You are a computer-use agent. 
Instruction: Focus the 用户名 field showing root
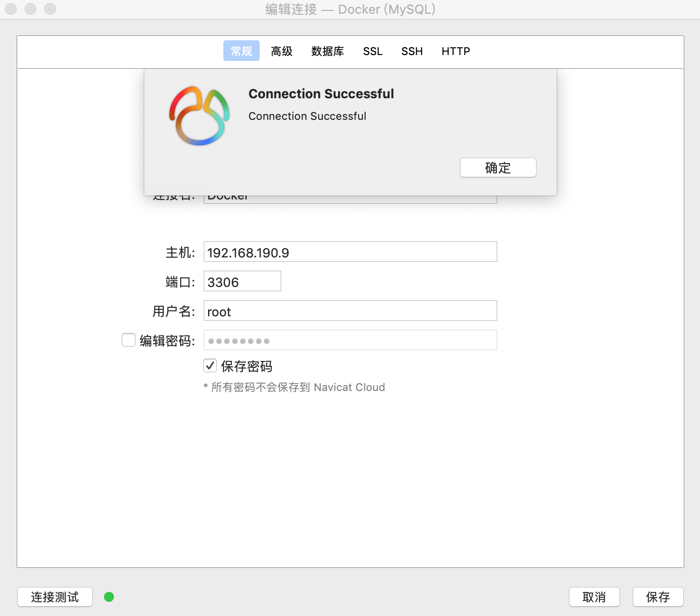pos(350,310)
